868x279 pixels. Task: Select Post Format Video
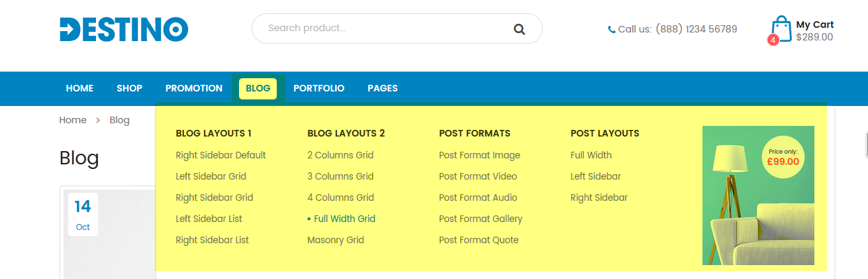click(477, 176)
